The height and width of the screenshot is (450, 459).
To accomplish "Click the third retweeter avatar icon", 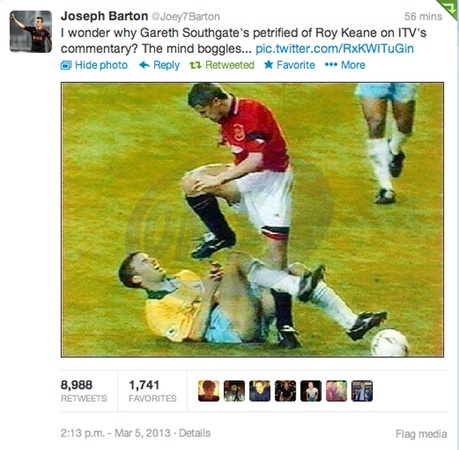I will (260, 391).
